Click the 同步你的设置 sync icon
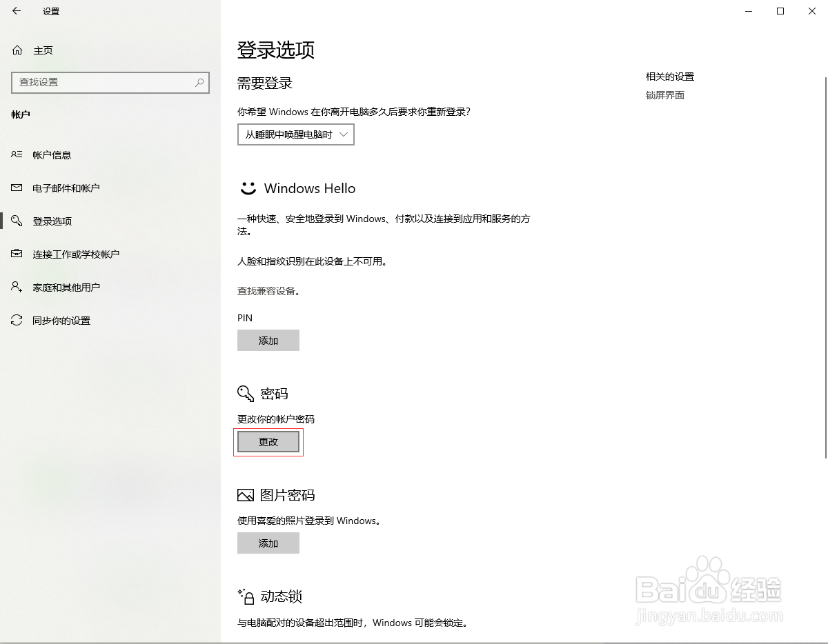The width and height of the screenshot is (828, 644). pos(16,320)
